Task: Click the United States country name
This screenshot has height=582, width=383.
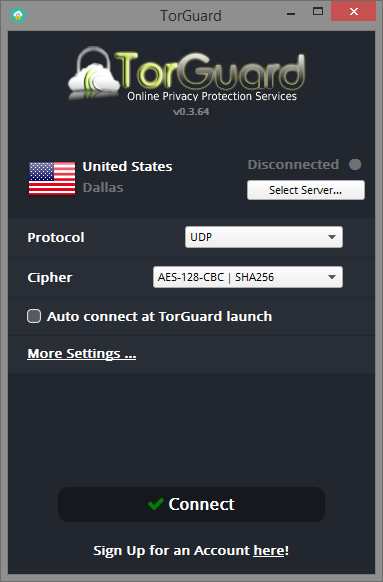Action: (x=127, y=167)
